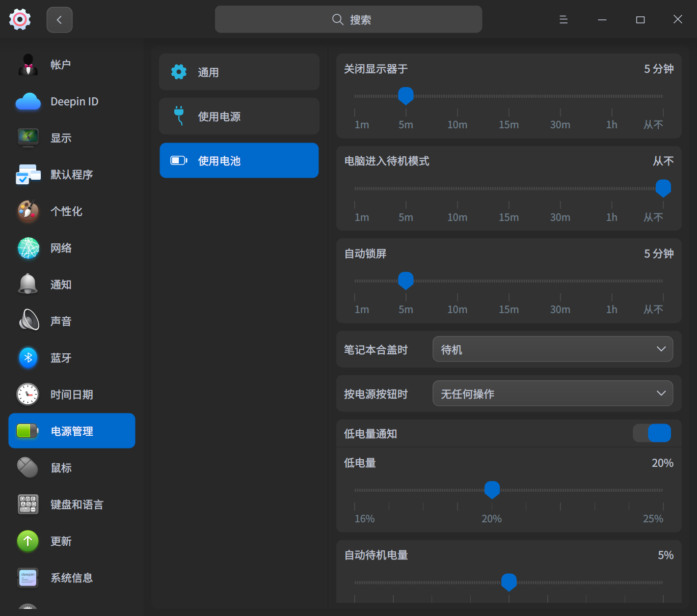Viewport: 697px width, 616px height.
Task: Set monitor off slider to 15m
Action: coord(508,96)
